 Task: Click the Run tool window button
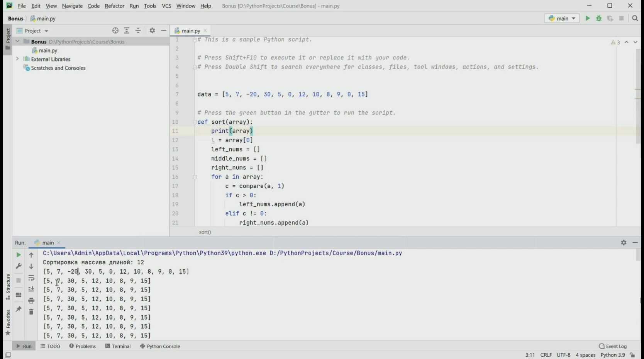[24, 346]
